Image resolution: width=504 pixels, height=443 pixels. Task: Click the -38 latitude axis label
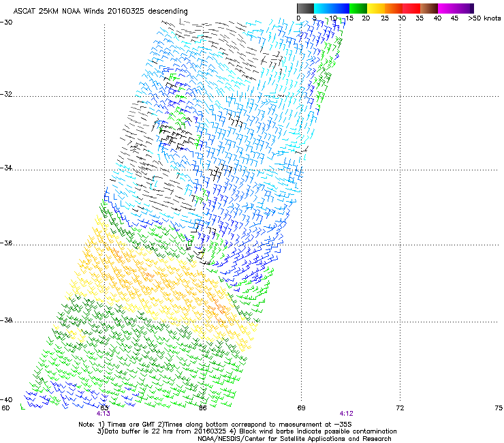(6, 320)
